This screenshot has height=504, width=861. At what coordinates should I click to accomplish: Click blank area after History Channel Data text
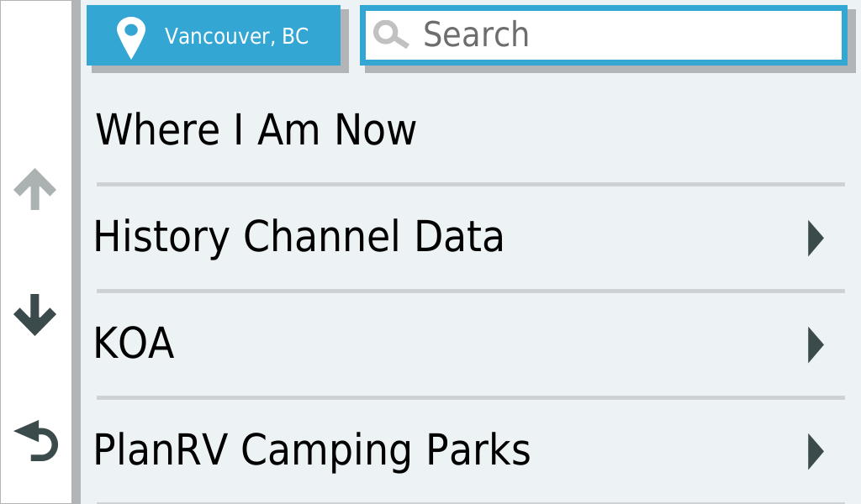point(653,238)
